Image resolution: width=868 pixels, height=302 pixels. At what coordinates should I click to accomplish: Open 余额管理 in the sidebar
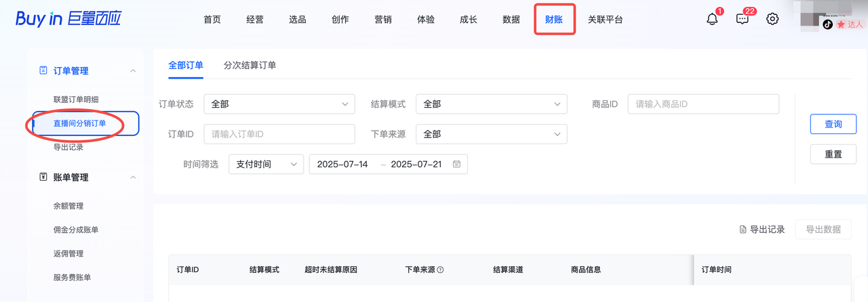coord(68,206)
